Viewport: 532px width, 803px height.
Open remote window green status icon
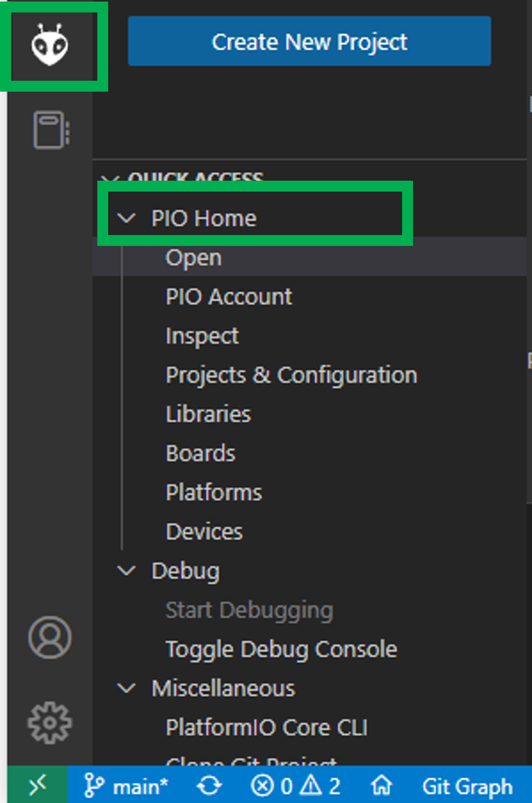[37, 786]
